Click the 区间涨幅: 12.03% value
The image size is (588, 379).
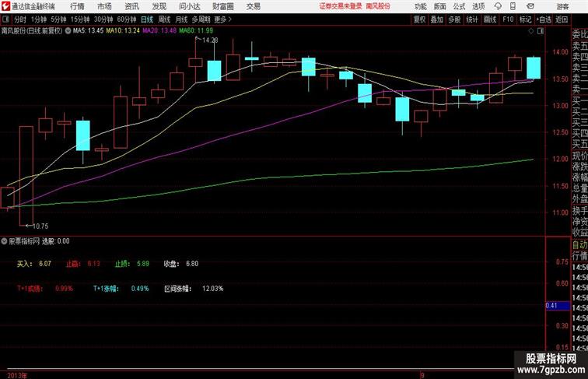[194, 289]
